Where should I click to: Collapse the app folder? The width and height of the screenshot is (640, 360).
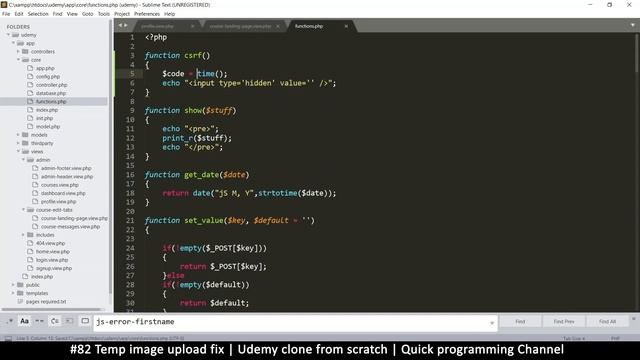[13, 43]
